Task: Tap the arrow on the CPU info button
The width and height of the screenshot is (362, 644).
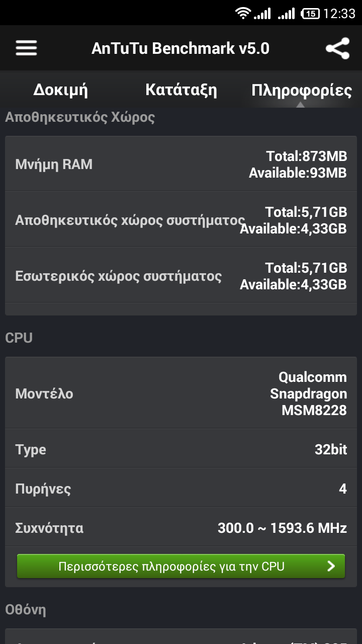Action: pyautogui.click(x=331, y=567)
